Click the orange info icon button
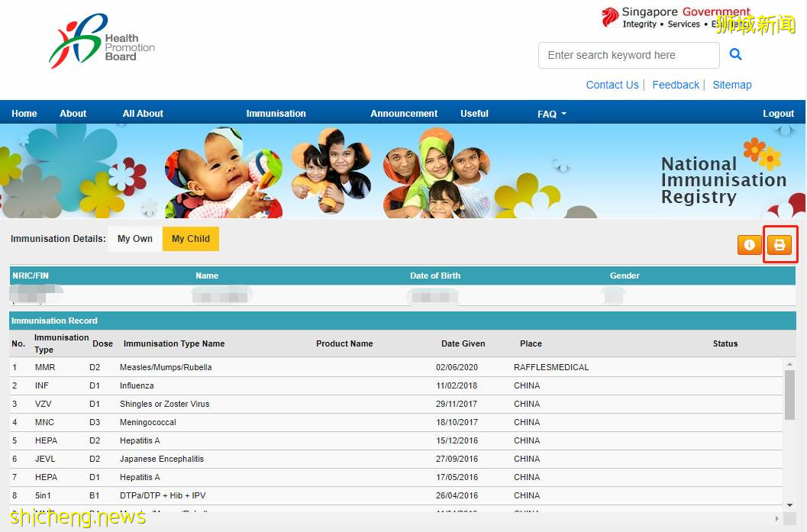Screen dimensions: 807x532 point(749,245)
